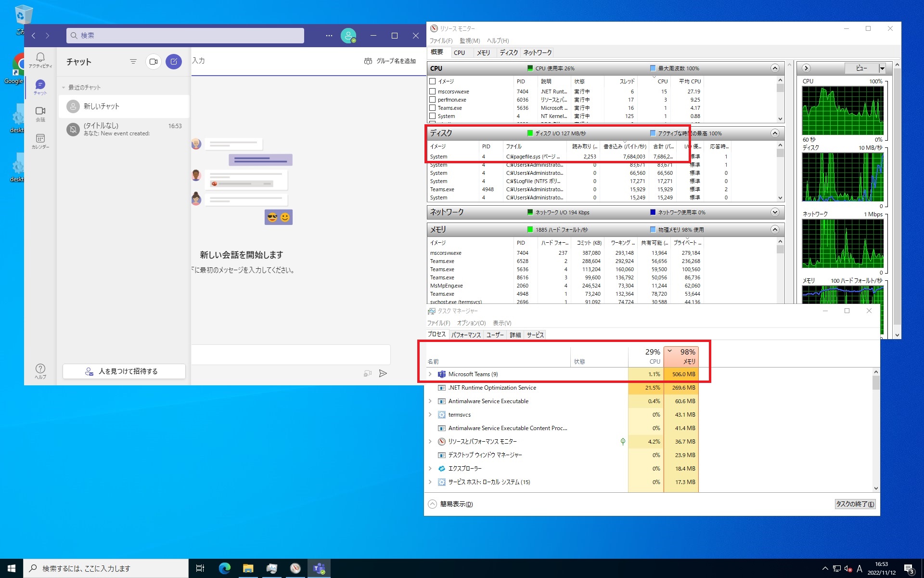Show hidden system tray icons
This screenshot has height=578, width=924.
(825, 568)
